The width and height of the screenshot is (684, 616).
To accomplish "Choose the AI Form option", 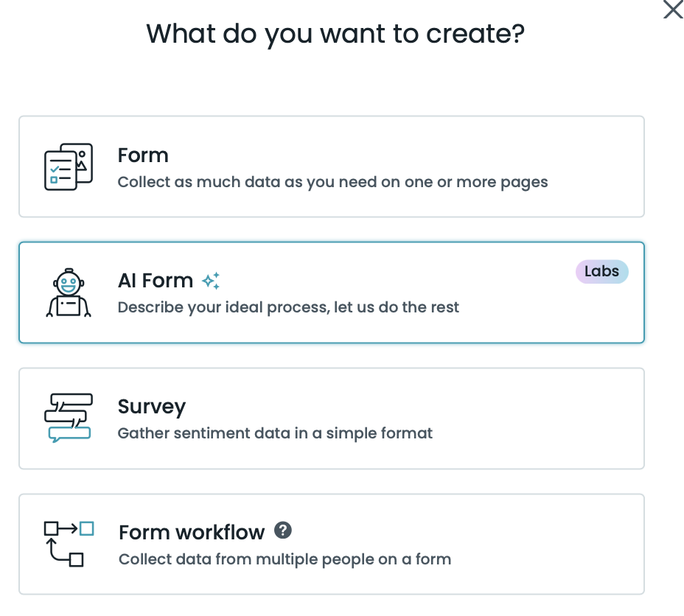I will point(332,292).
